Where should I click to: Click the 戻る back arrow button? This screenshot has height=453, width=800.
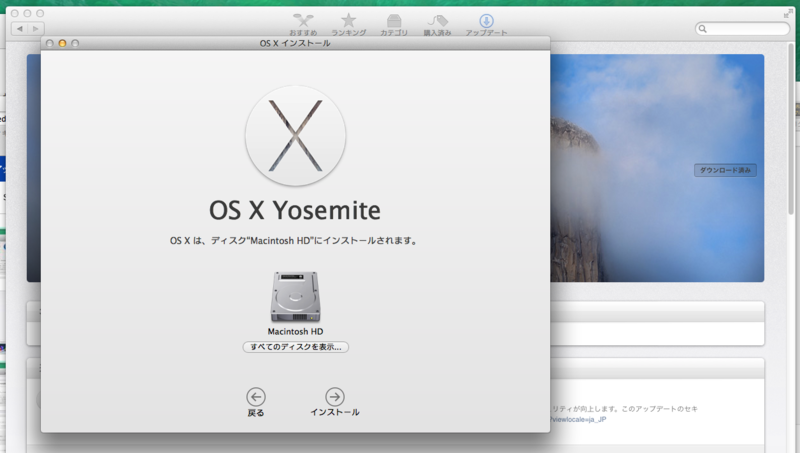(x=256, y=402)
